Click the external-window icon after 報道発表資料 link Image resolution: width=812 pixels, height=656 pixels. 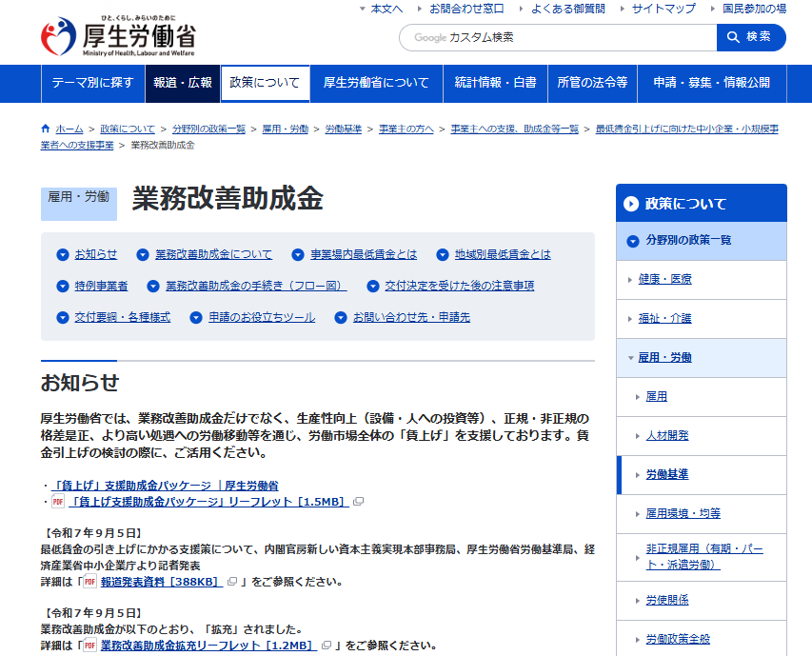230,583
